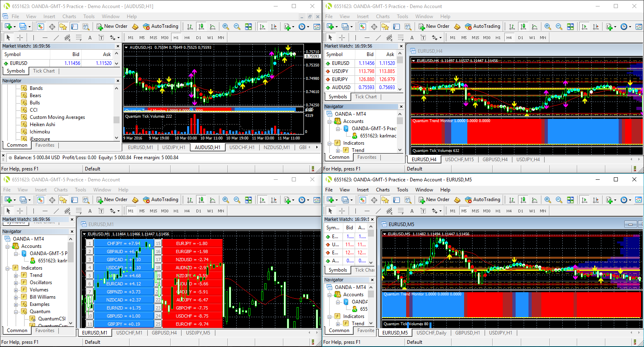The image size is (644, 347).
Task: Select horizontal line tool in EURUSD,M1 window
Action: (45, 211)
